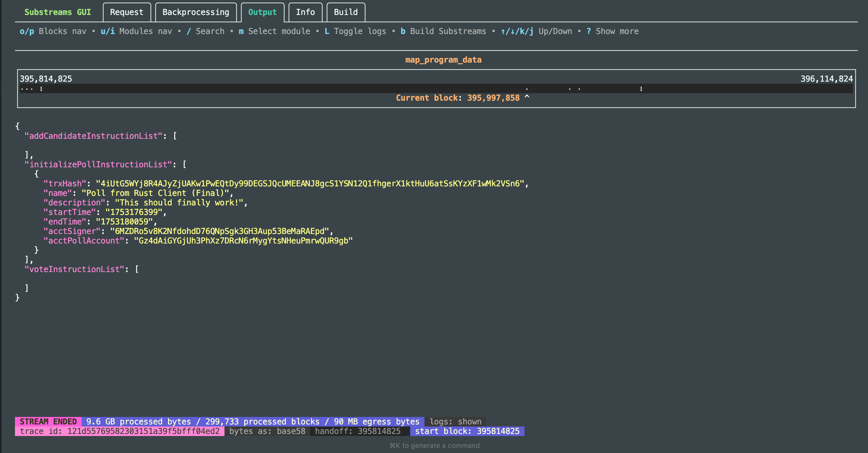Click the range end block 396,114,824
The width and height of the screenshot is (868, 453).
click(827, 79)
